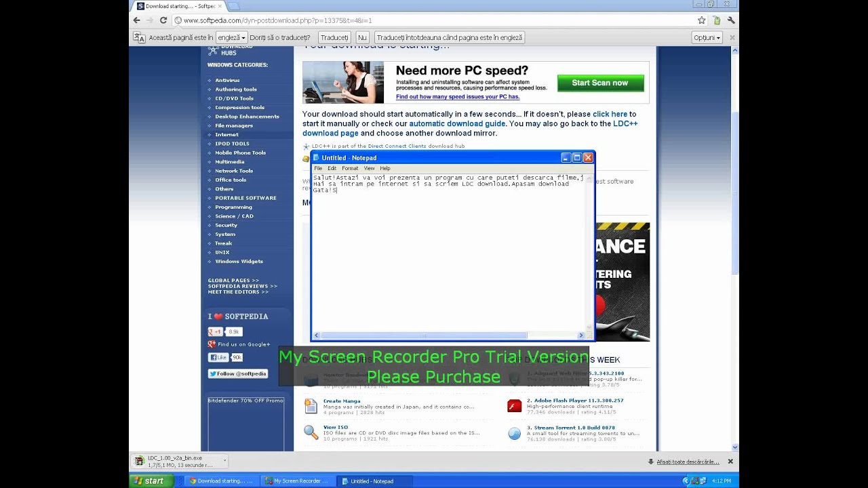This screenshot has width=868, height=488.
Task: Open the 'Opțiuni' dropdown in translate bar
Action: pos(707,38)
